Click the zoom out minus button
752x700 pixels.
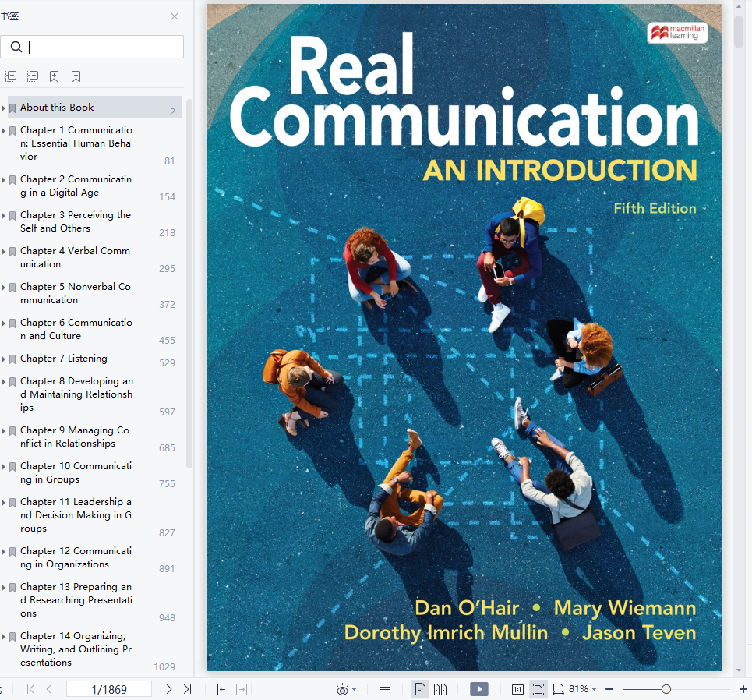click(x=609, y=689)
